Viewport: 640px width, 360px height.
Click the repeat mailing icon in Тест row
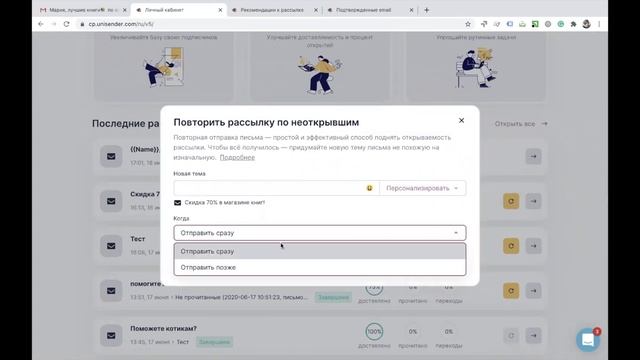click(x=511, y=246)
